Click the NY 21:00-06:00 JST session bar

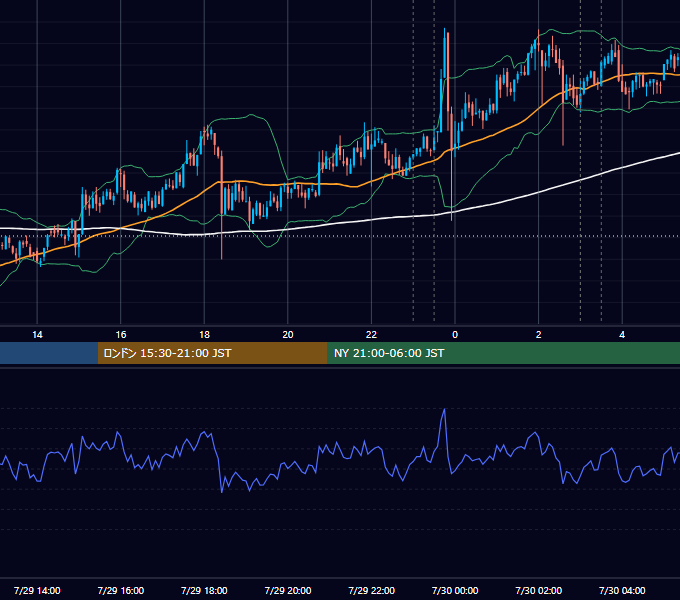pyautogui.click(x=503, y=353)
